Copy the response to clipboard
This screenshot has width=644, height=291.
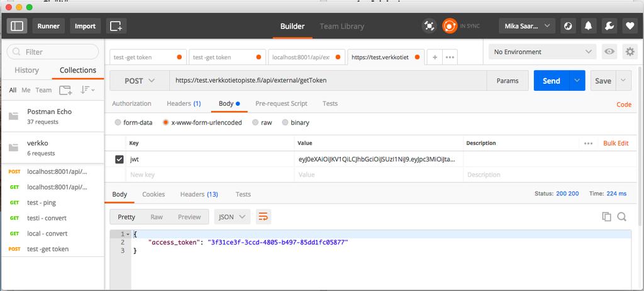(606, 217)
